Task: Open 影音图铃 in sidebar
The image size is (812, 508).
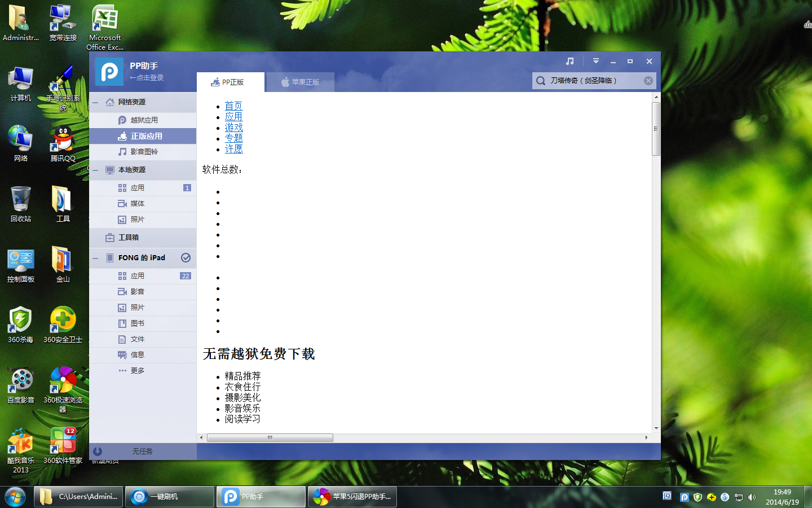Action: [x=143, y=152]
